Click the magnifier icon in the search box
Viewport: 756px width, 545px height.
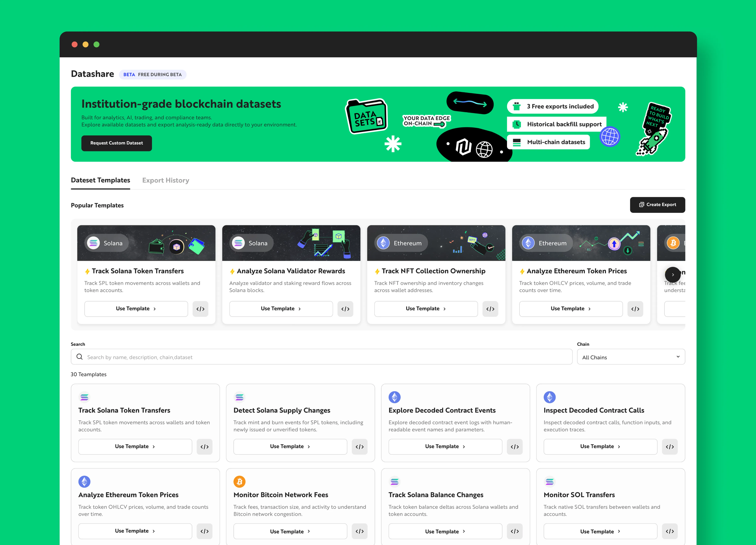click(80, 357)
